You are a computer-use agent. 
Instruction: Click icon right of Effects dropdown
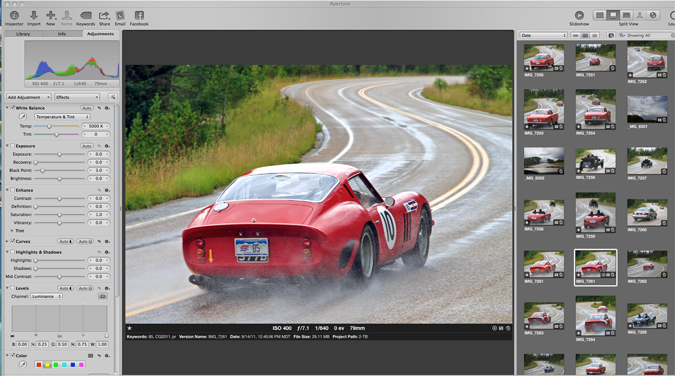point(112,97)
